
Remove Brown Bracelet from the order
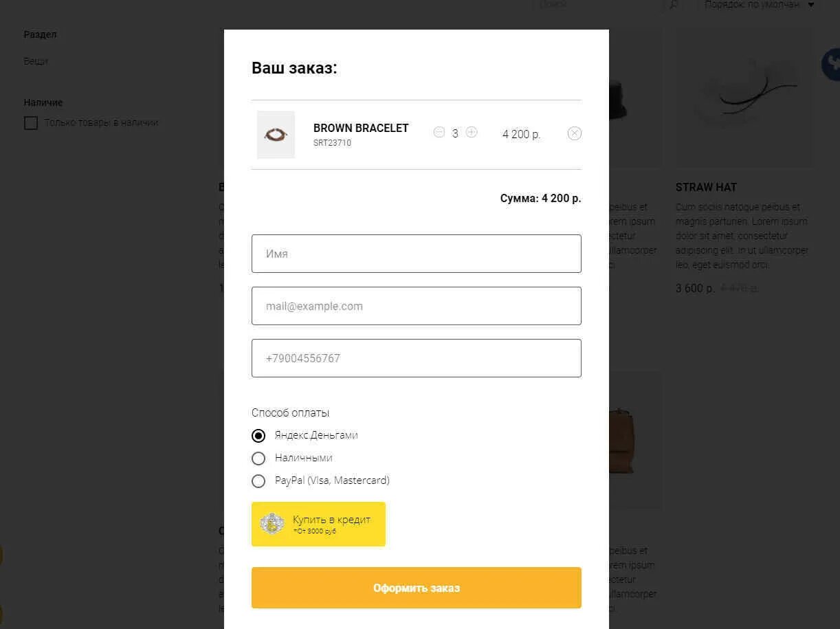tap(575, 133)
